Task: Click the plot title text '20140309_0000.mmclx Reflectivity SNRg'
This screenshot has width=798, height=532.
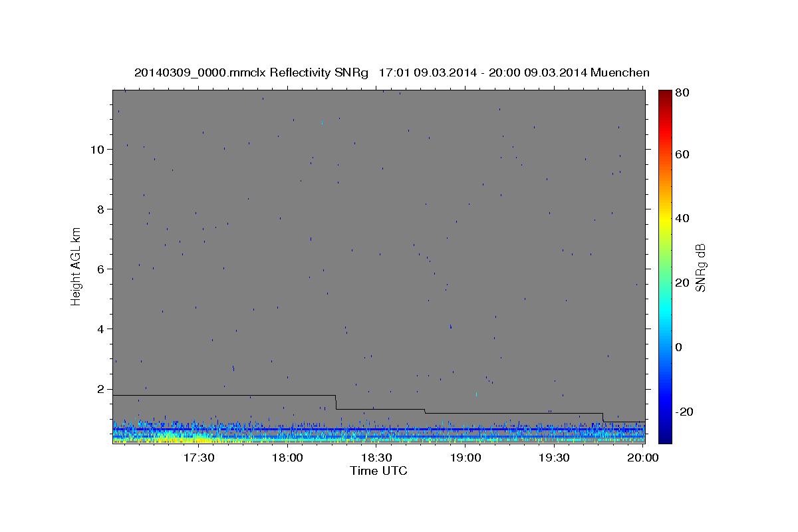Action: [x=251, y=72]
